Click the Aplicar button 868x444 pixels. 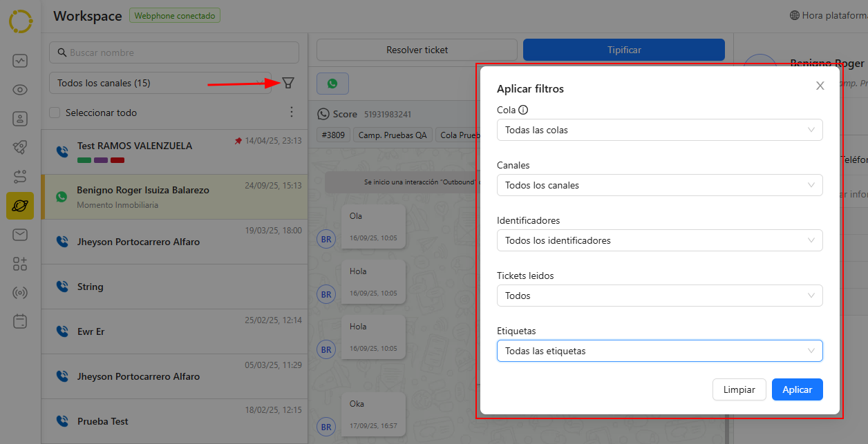coord(797,389)
